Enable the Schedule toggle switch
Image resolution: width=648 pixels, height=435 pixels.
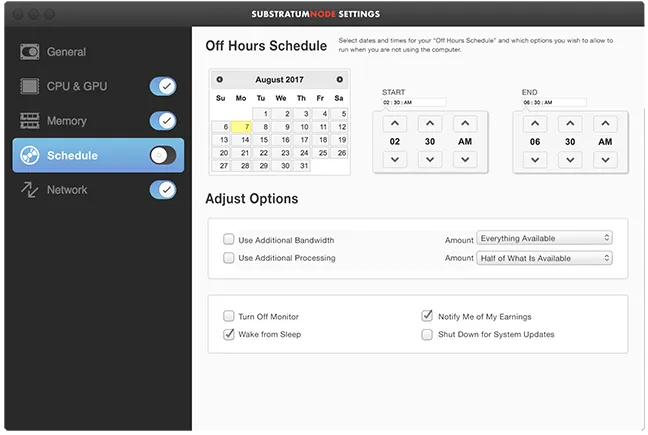pos(163,155)
